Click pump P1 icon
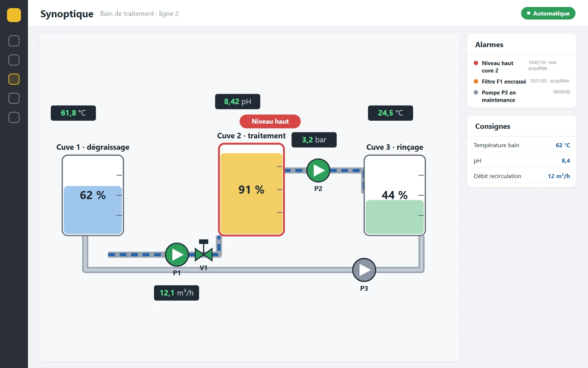588x368 pixels. (x=177, y=254)
